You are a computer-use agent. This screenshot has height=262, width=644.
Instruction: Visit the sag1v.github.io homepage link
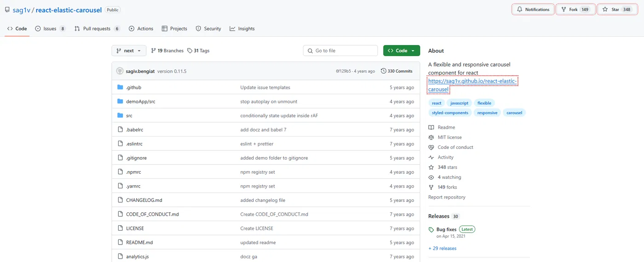tap(473, 85)
